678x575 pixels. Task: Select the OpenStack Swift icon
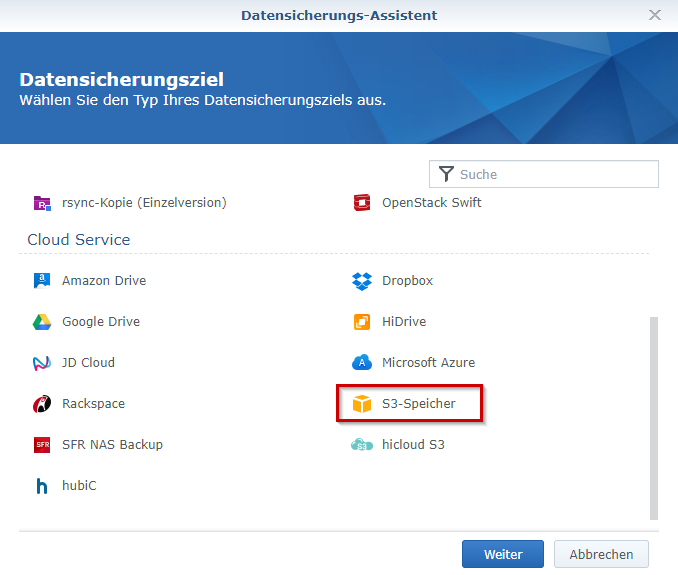(x=362, y=203)
